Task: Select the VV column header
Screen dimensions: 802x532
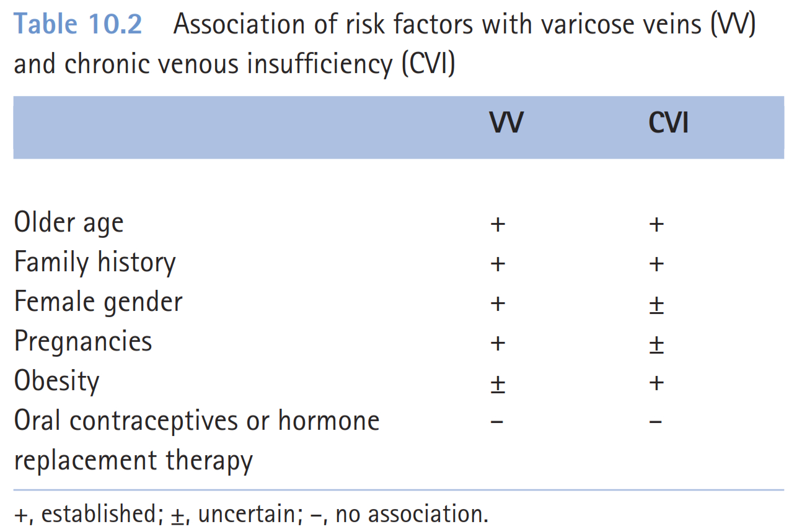Action: (506, 123)
